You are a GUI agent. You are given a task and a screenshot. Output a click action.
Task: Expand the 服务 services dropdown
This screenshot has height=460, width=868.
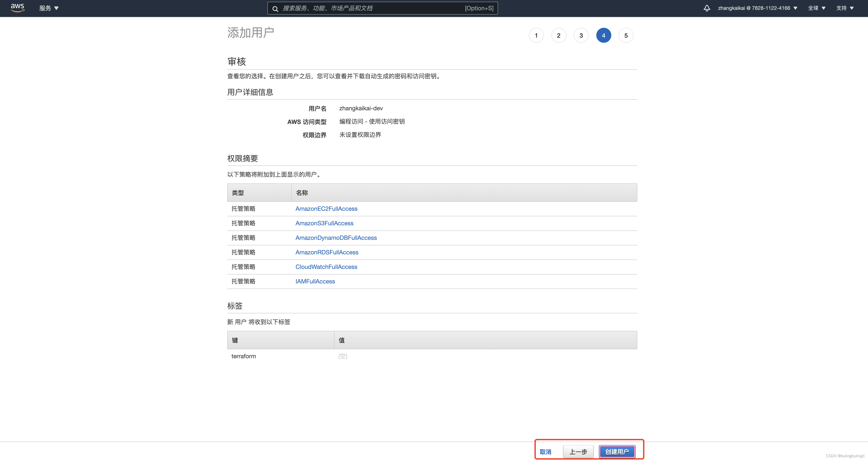pos(48,8)
